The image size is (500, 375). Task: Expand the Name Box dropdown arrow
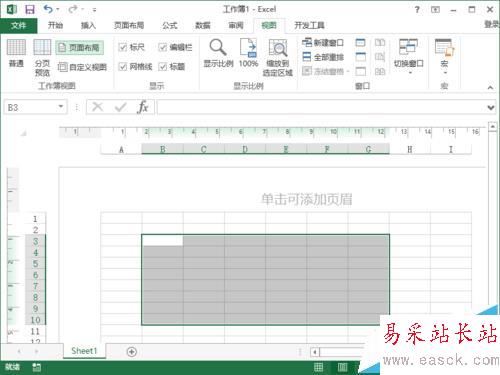click(x=61, y=107)
